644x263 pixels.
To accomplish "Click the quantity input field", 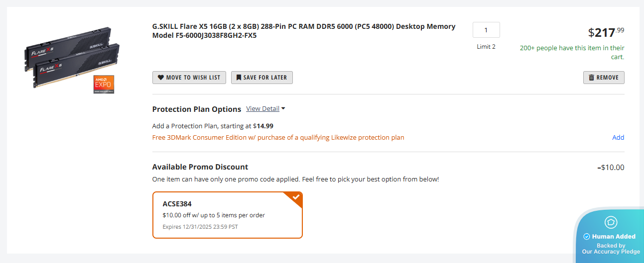I will [x=486, y=30].
